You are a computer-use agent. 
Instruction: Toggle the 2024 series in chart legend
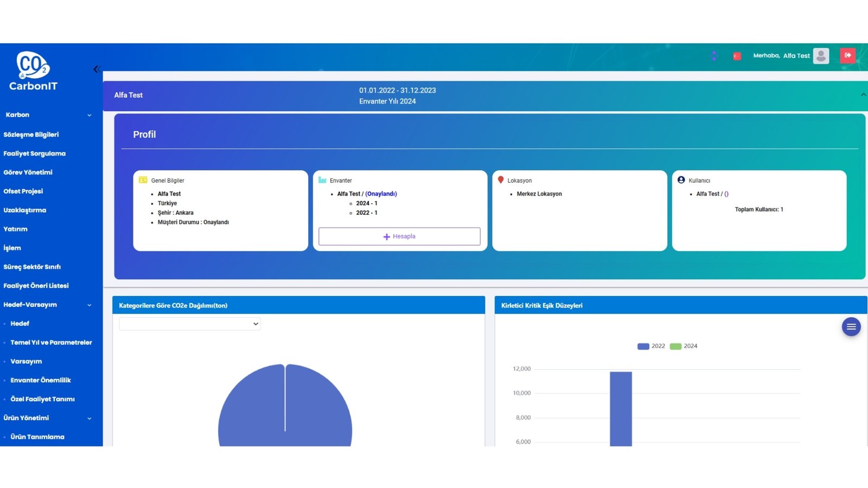pos(684,346)
